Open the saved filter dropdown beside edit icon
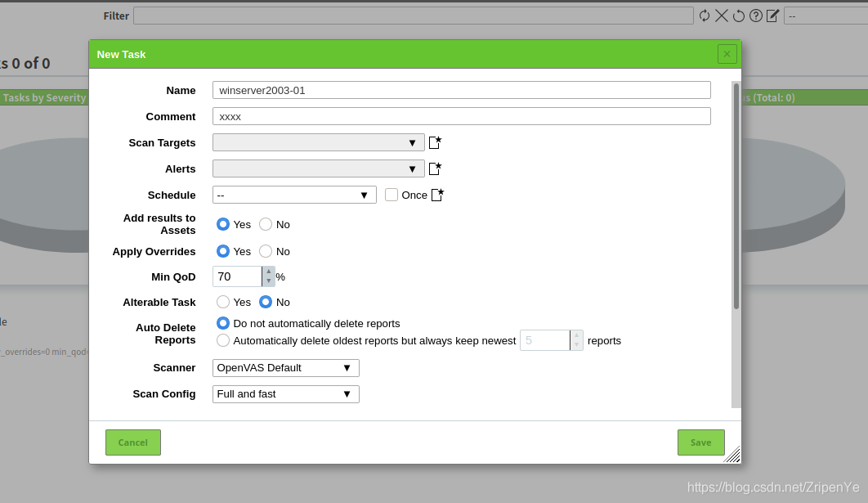 click(x=826, y=16)
